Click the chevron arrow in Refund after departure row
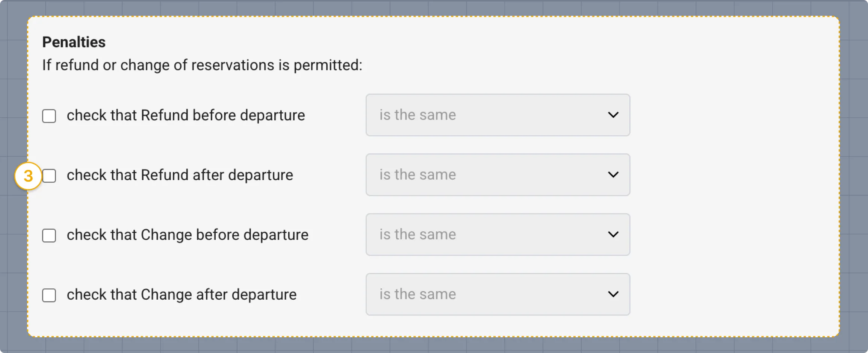 613,175
